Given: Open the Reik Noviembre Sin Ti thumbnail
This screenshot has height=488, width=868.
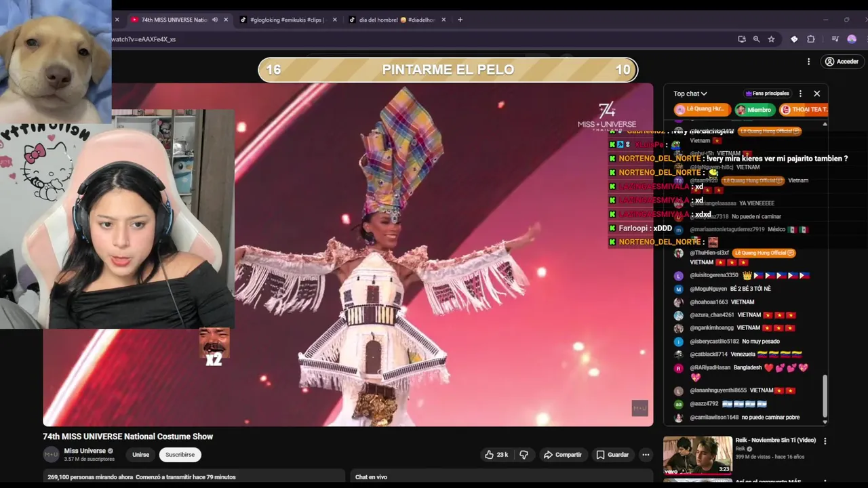Looking at the screenshot, I should 697,455.
